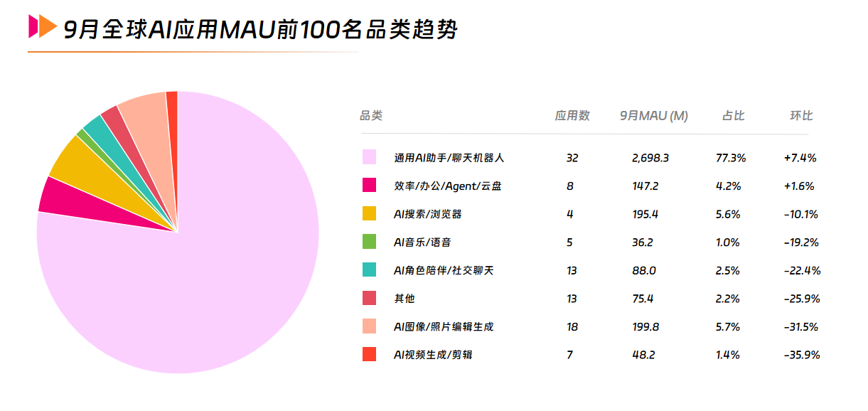Click the app count 7

pyautogui.click(x=570, y=354)
